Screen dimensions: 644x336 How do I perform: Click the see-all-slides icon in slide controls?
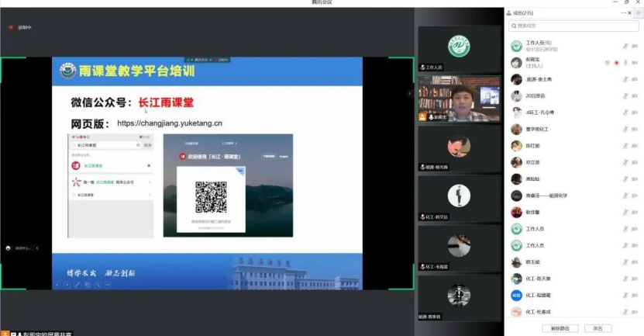pyautogui.click(x=88, y=285)
